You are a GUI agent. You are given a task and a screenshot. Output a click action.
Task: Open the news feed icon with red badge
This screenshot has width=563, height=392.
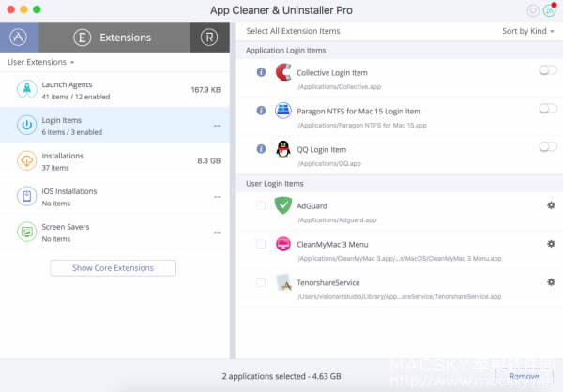pyautogui.click(x=549, y=10)
